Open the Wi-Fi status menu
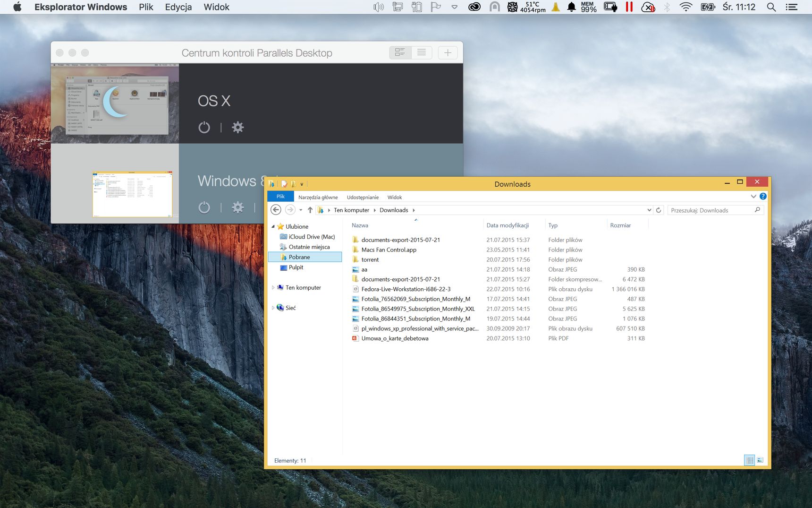This screenshot has height=508, width=812. pos(685,7)
